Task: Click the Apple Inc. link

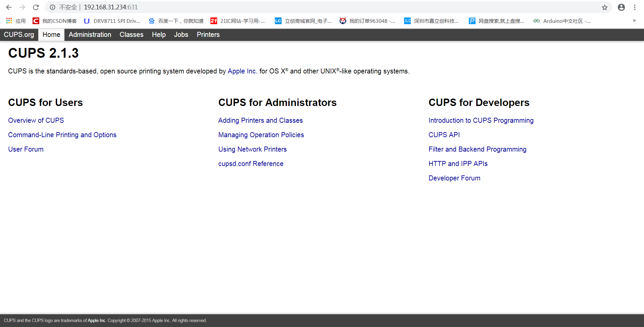Action: (x=242, y=71)
